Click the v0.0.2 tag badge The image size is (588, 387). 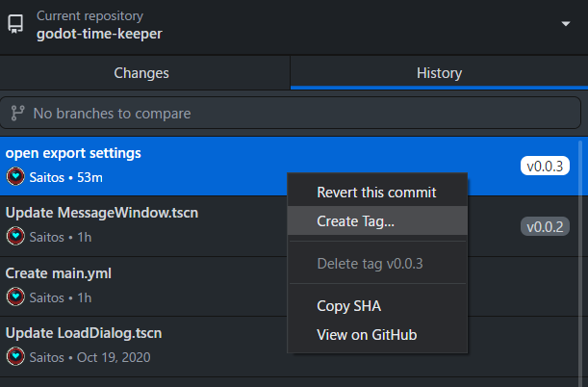[545, 226]
